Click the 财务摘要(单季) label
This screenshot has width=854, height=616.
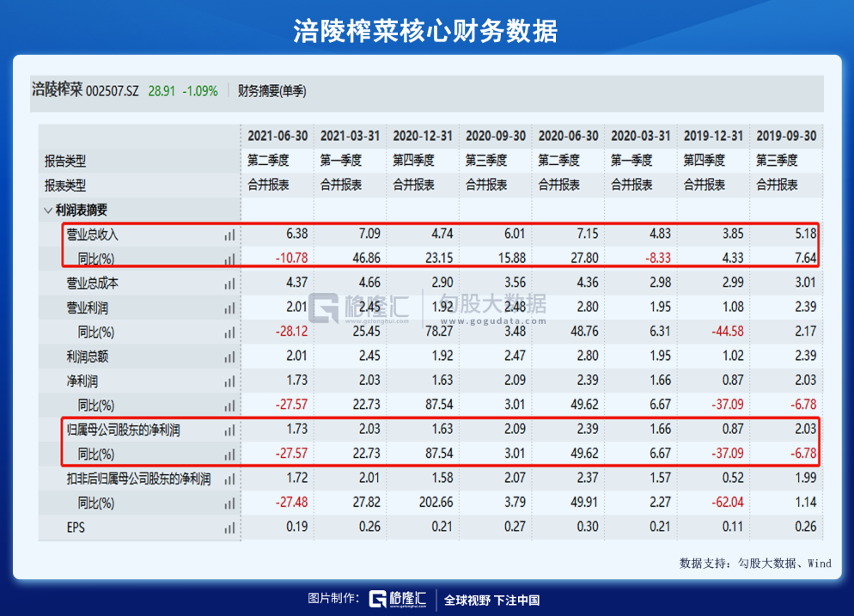point(271,91)
